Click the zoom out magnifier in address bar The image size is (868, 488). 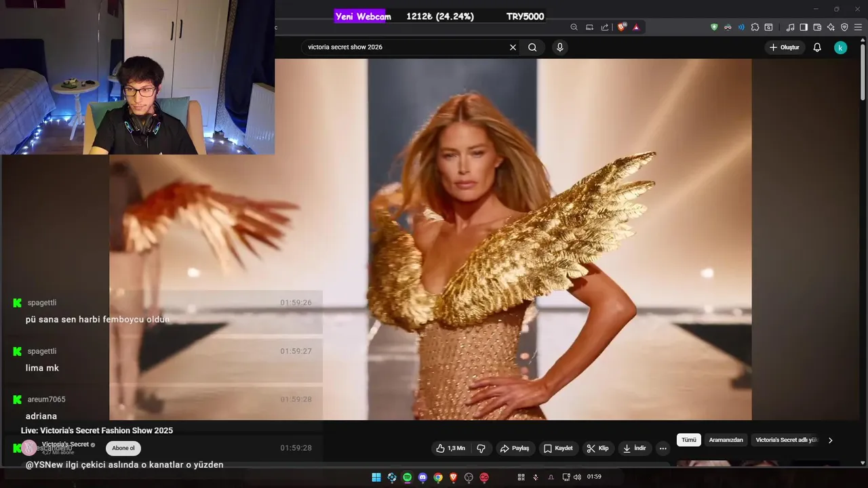click(574, 27)
